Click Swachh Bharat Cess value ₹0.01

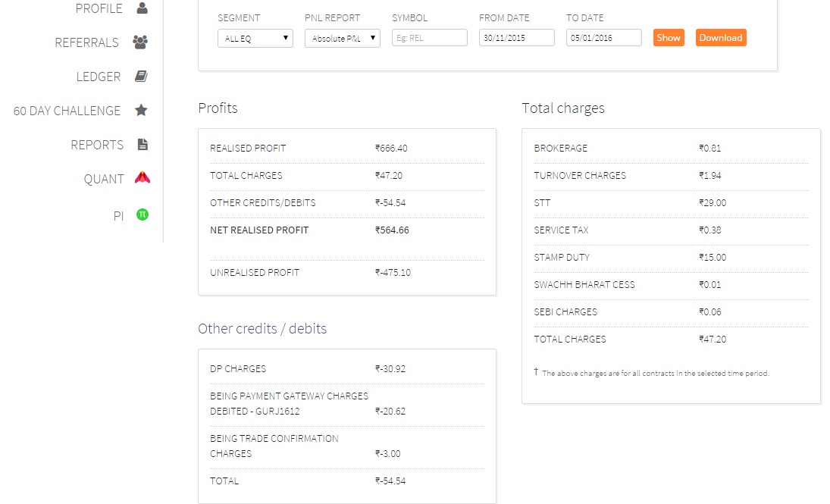coord(709,285)
